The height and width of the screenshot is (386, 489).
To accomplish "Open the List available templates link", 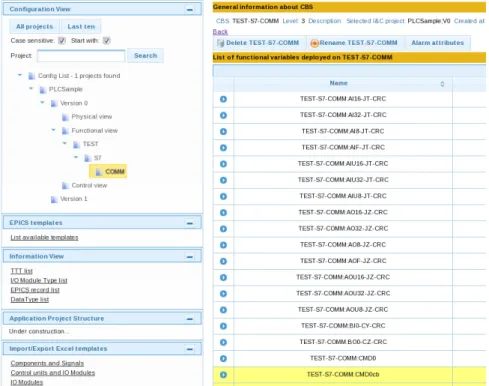I will 44,238.
